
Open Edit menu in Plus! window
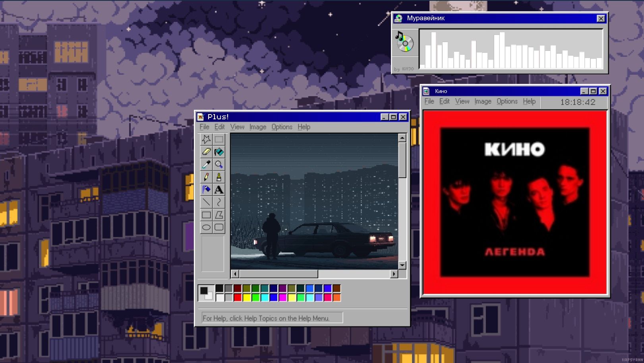coord(219,127)
